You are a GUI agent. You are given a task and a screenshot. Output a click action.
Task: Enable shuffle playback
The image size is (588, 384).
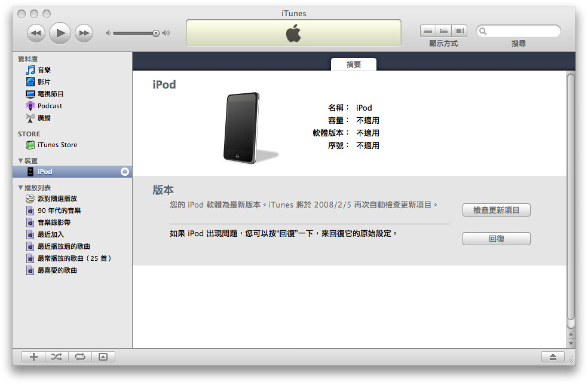pyautogui.click(x=56, y=356)
